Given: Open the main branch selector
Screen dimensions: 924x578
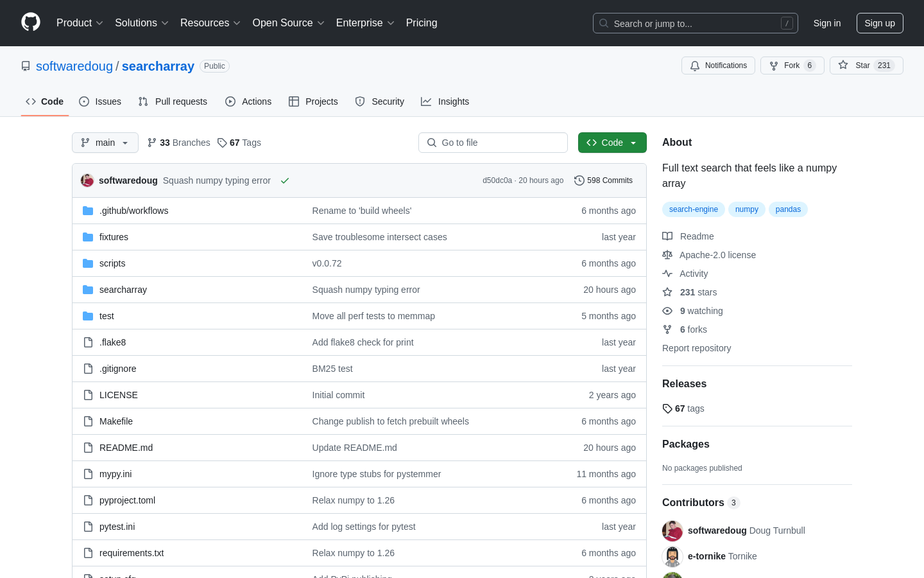Looking at the screenshot, I should (105, 143).
